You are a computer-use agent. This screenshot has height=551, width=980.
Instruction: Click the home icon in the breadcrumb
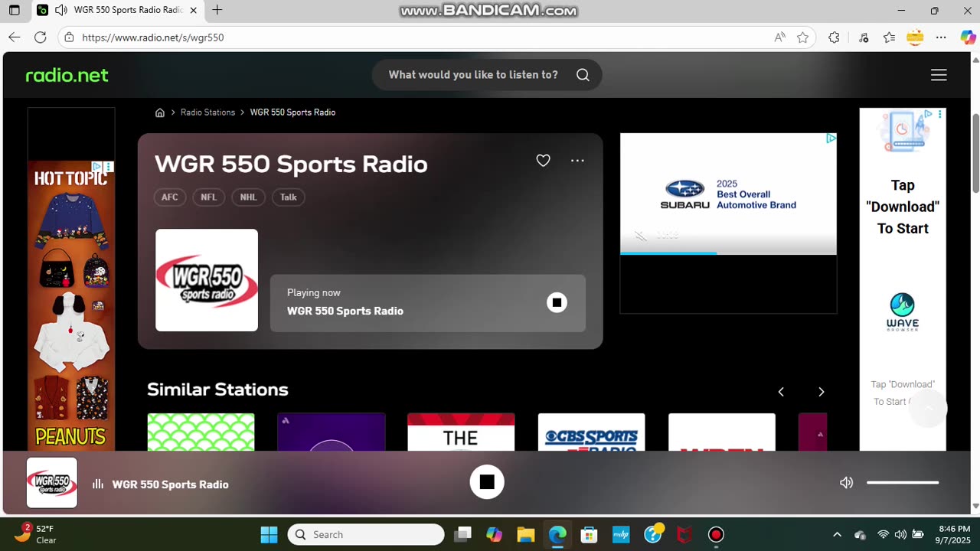coord(160,112)
